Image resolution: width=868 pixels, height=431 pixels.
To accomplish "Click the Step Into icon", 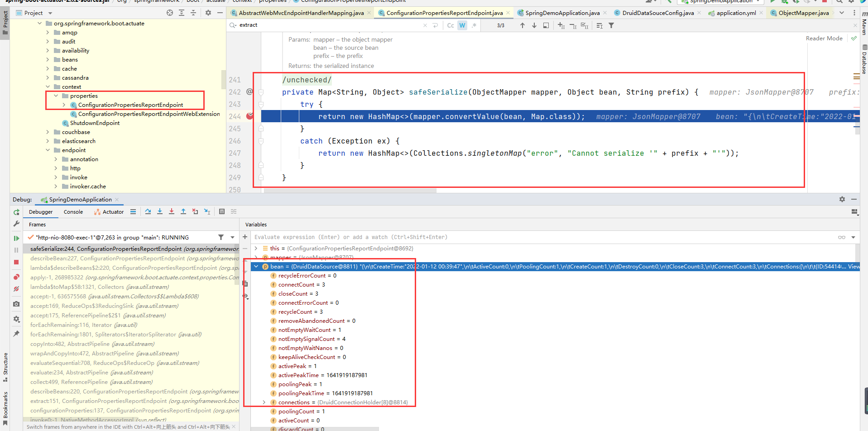I will 160,211.
